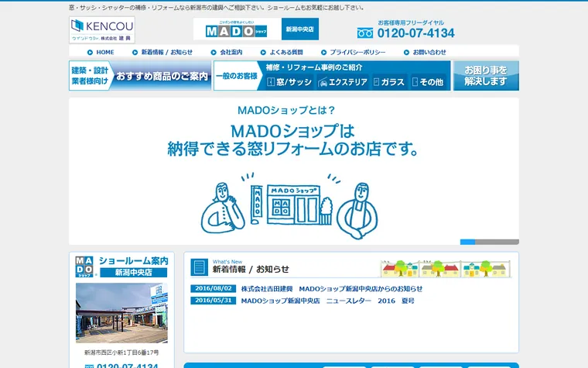Screen dimensions: 588x368
Task: Click the 建築・設計業者様向け label
Action: [90, 75]
